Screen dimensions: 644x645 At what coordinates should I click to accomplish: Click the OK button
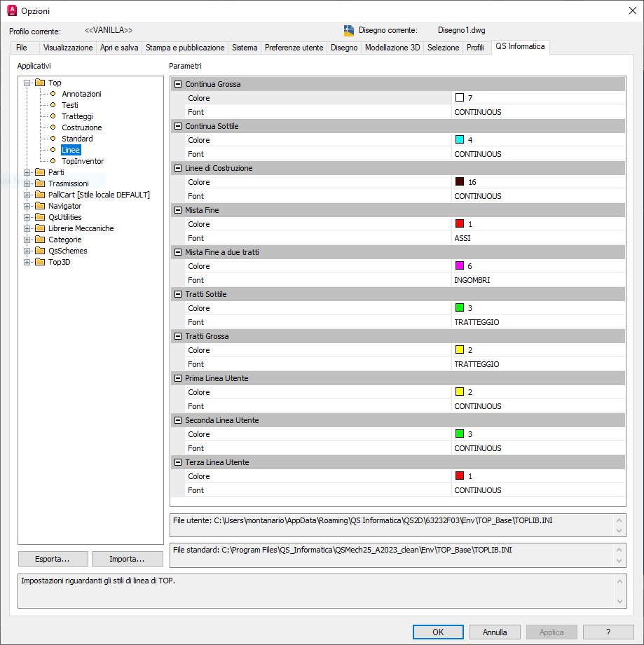(438, 632)
